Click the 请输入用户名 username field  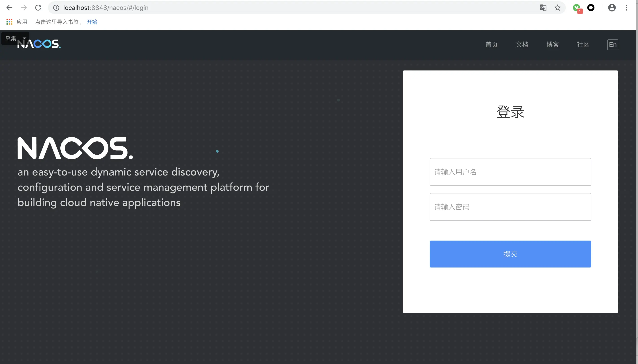[x=510, y=172]
